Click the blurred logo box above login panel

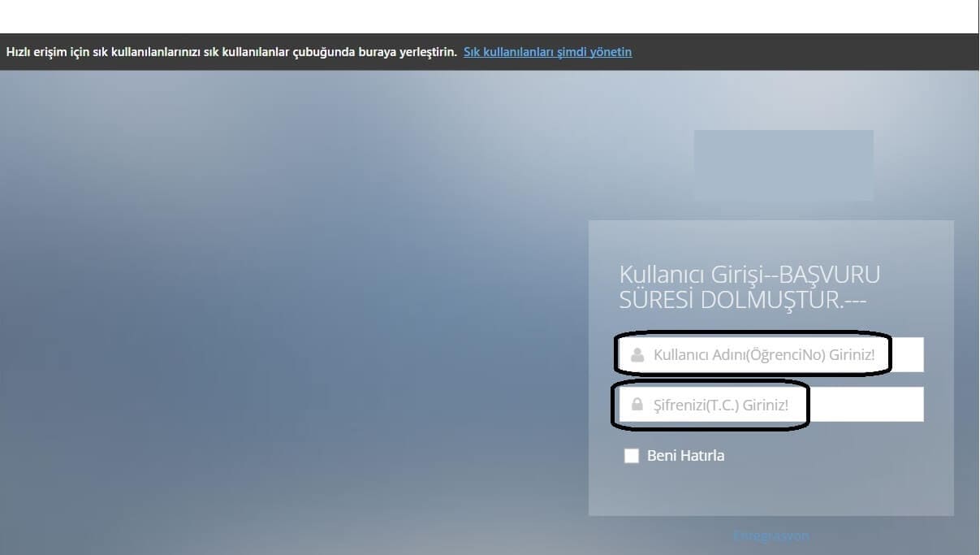(784, 165)
